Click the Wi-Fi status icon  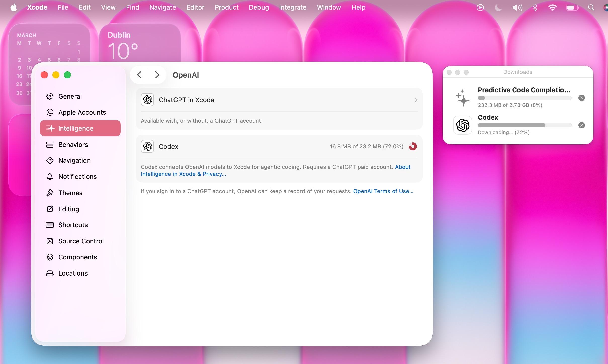tap(552, 8)
